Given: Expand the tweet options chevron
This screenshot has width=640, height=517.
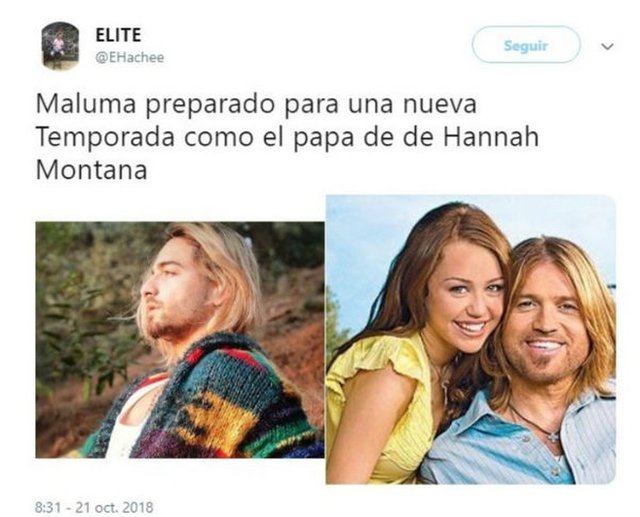Looking at the screenshot, I should pyautogui.click(x=607, y=47).
